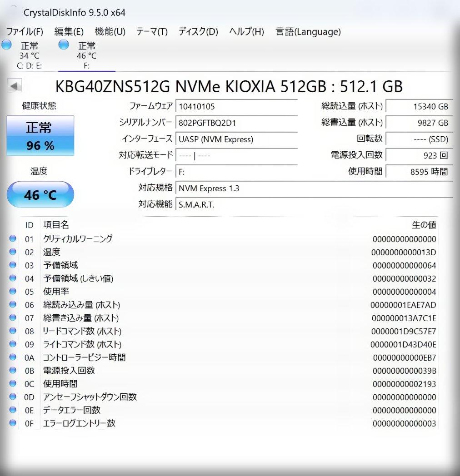
Task: Select the C: D: E: disk tab
Action: (29, 55)
